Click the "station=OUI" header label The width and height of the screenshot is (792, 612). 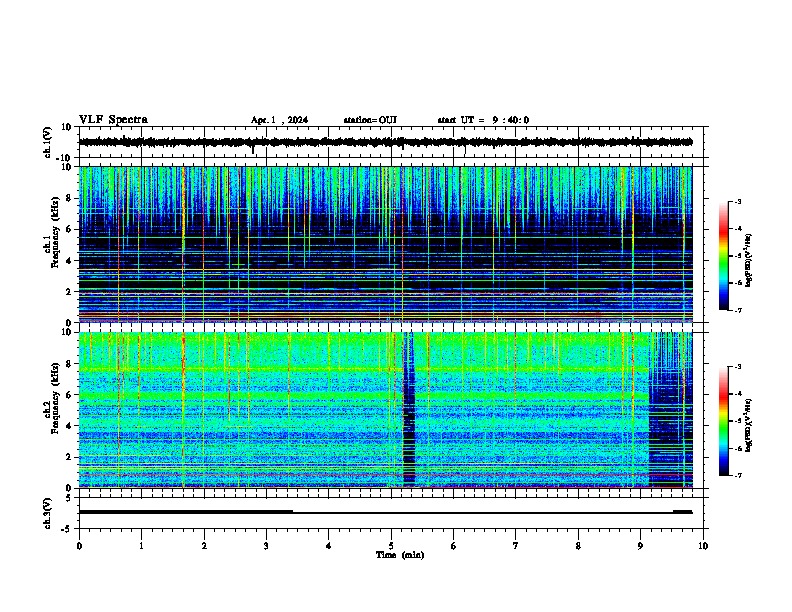(x=370, y=120)
